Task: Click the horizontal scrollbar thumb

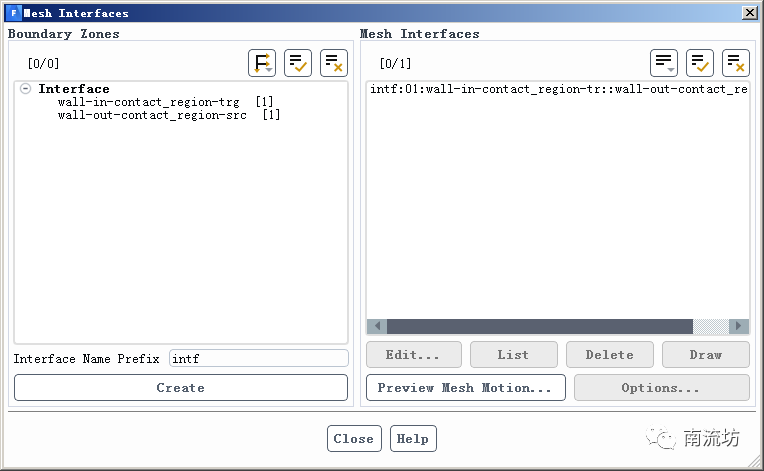Action: coord(539,326)
